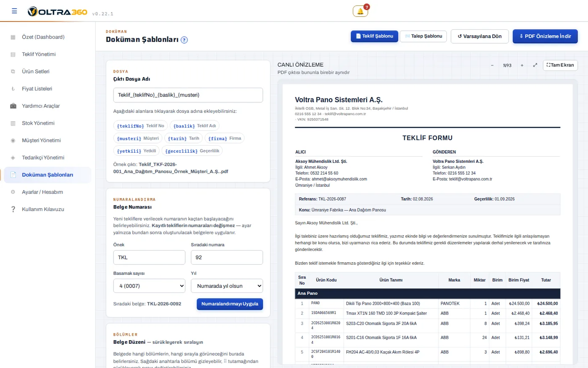Viewport: 588px width, 368px height.
Task: Go to Ayarlar / Hesabım
Action: tap(47, 192)
